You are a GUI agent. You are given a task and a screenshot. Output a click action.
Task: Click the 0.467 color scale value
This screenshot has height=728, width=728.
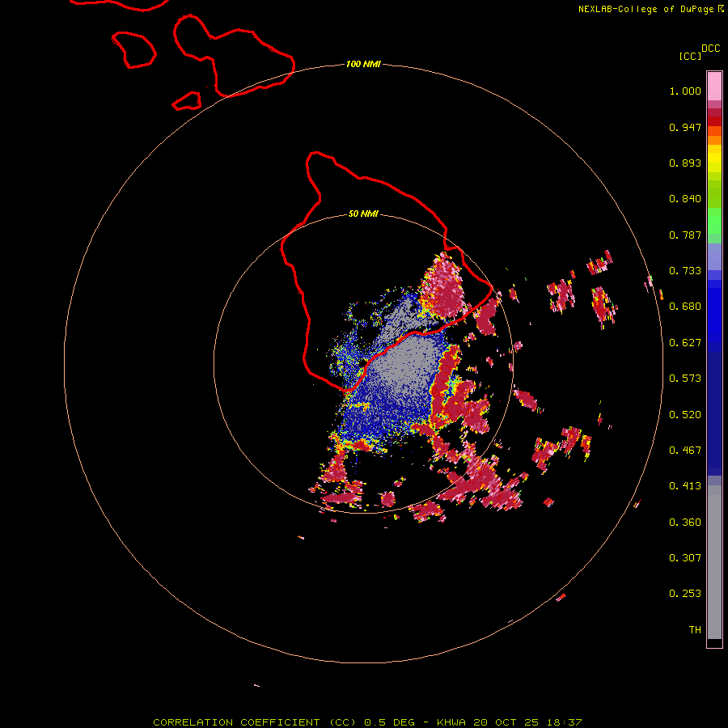[685, 451]
